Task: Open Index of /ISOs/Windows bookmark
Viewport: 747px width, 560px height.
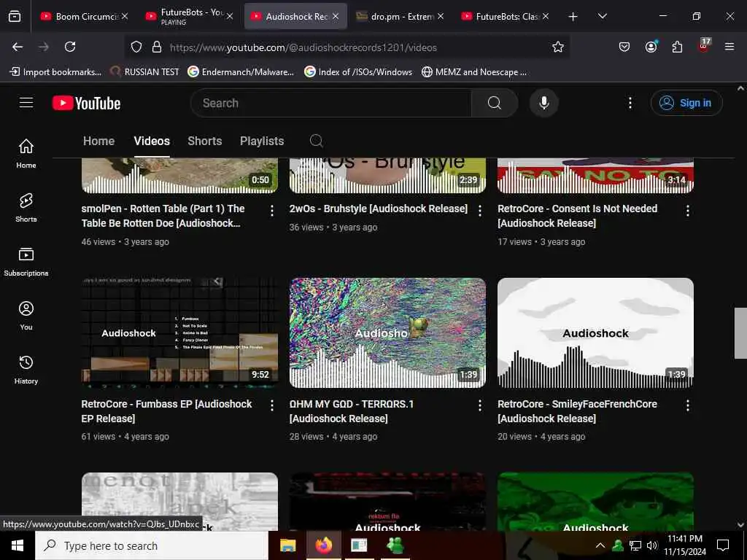Action: (358, 72)
